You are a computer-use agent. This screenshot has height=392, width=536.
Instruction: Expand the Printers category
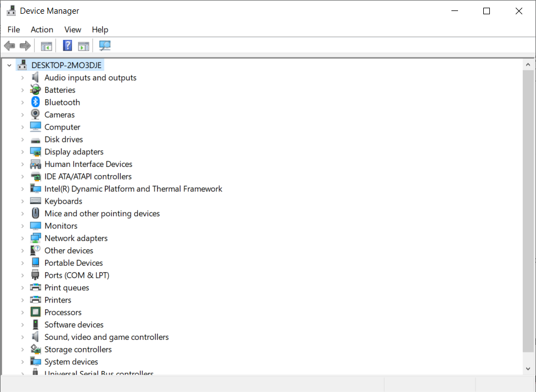coord(23,300)
